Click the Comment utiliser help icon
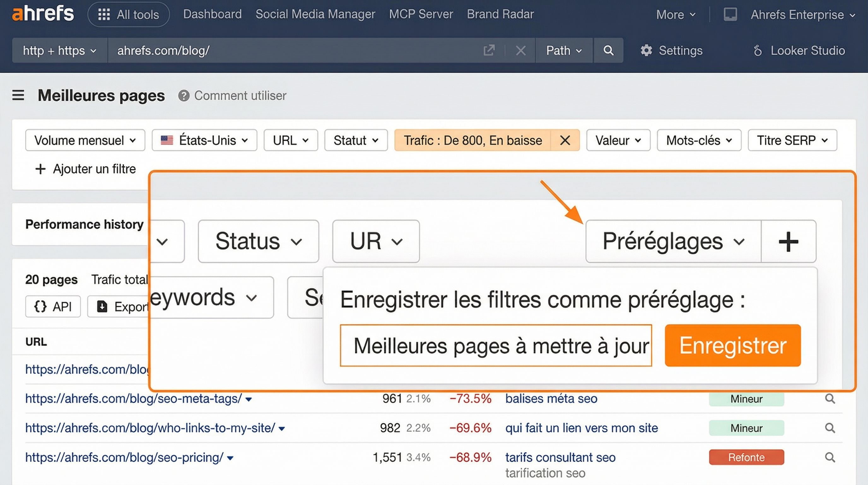Viewport: 868px width, 485px height. (x=184, y=95)
